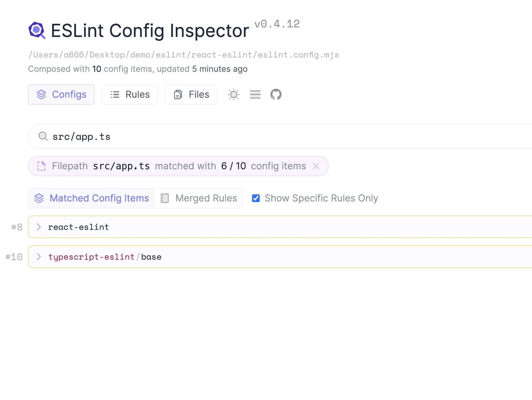
Task: Expand the typescript-eslint/base chevron
Action: [x=39, y=257]
